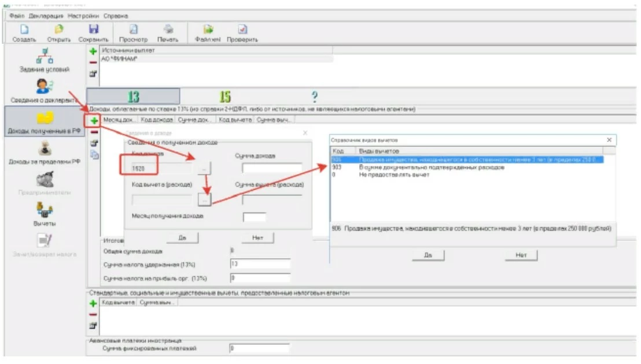Click the Открыть toolbar icon
Screen dimensions: 641x364
58,29
